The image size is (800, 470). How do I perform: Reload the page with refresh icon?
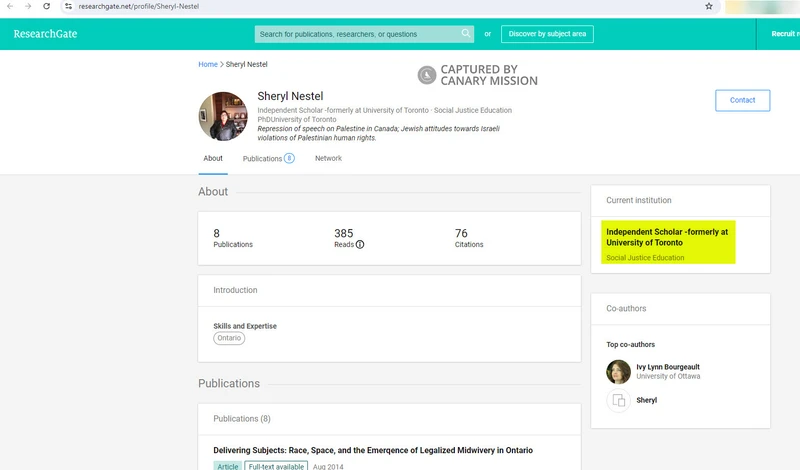click(46, 6)
